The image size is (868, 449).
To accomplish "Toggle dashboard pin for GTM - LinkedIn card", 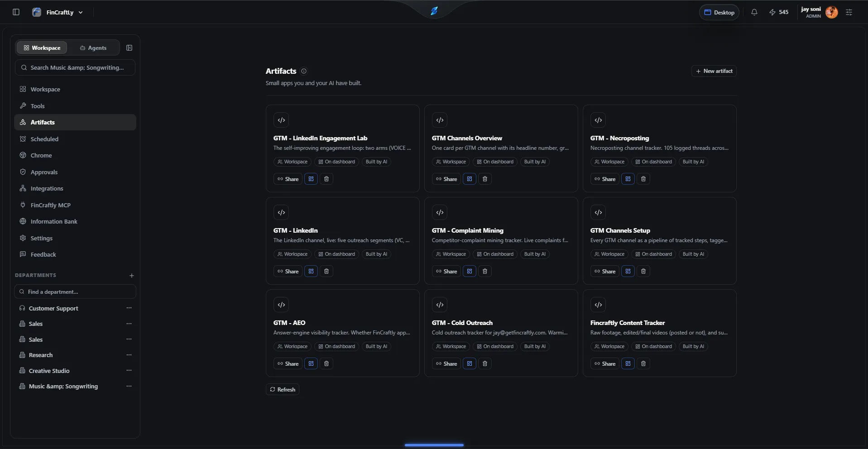I will [x=311, y=271].
